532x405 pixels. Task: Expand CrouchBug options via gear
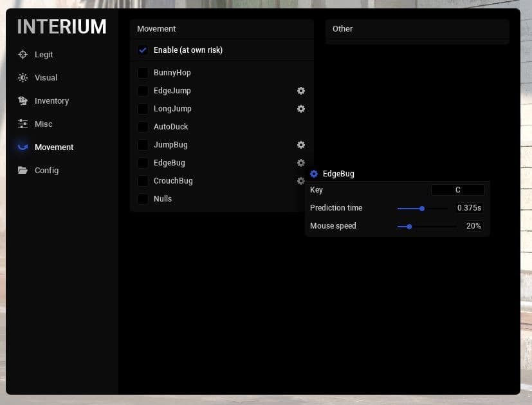coord(300,181)
